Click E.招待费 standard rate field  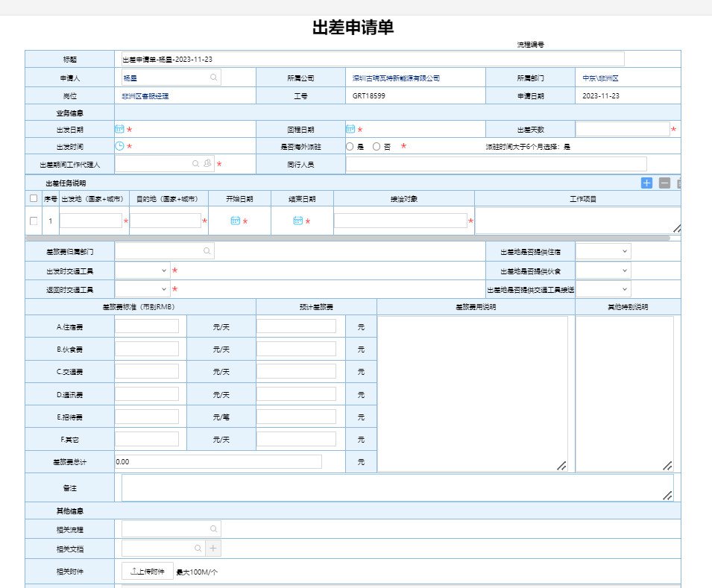tap(147, 417)
